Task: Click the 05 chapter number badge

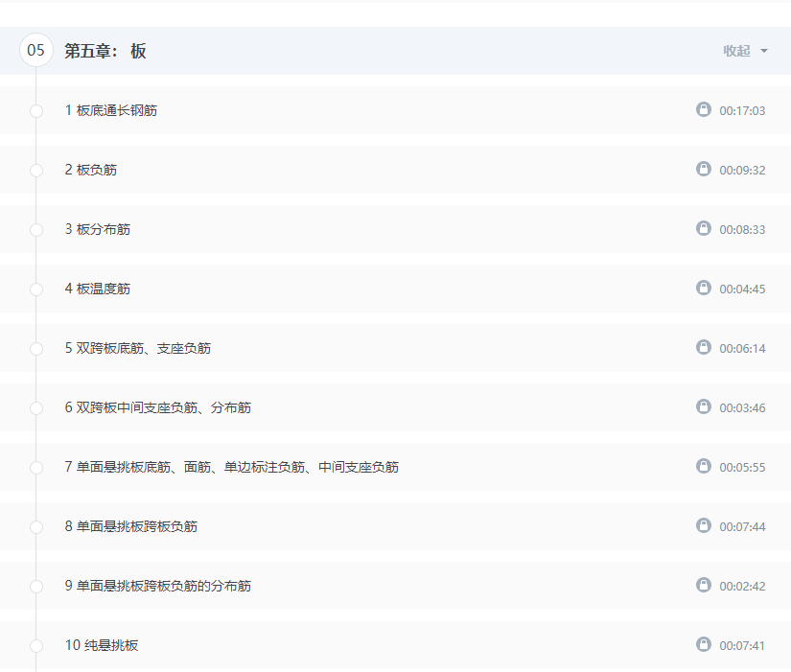Action: click(x=36, y=51)
